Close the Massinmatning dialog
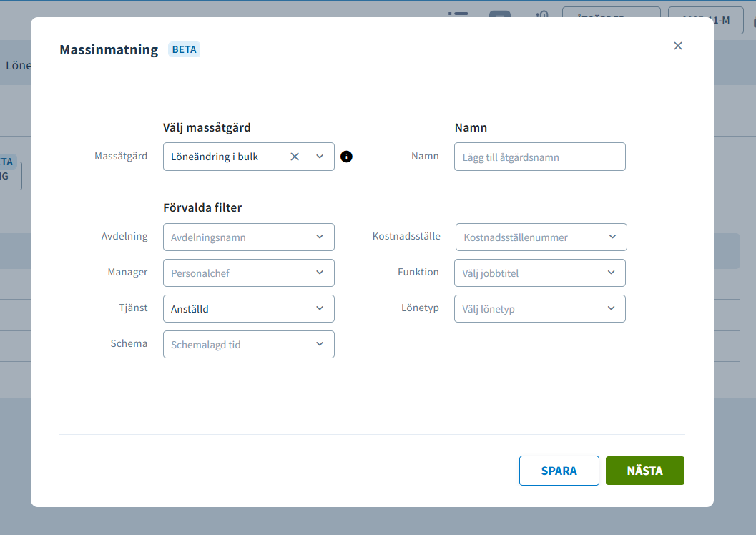The image size is (756, 535). pyautogui.click(x=678, y=46)
